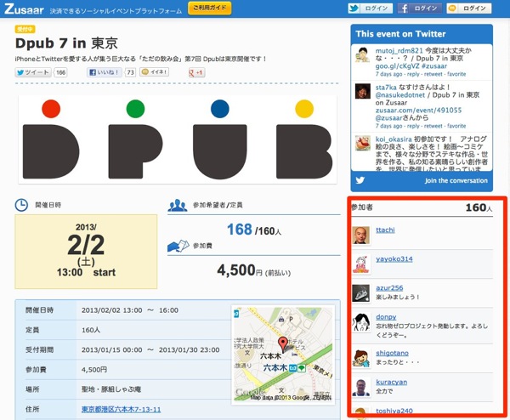
Task: Click shigotano's avatar
Action: (361, 358)
